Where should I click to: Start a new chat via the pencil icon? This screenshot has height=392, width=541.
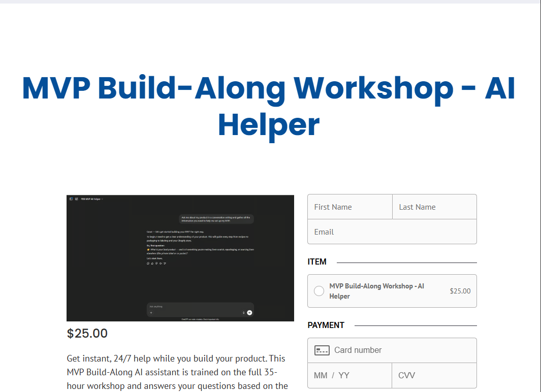(76, 199)
